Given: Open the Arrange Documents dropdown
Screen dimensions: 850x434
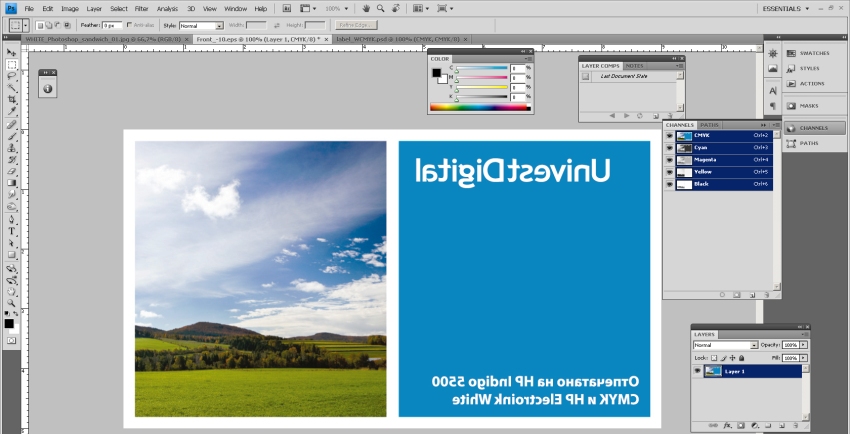Looking at the screenshot, I should coord(421,9).
